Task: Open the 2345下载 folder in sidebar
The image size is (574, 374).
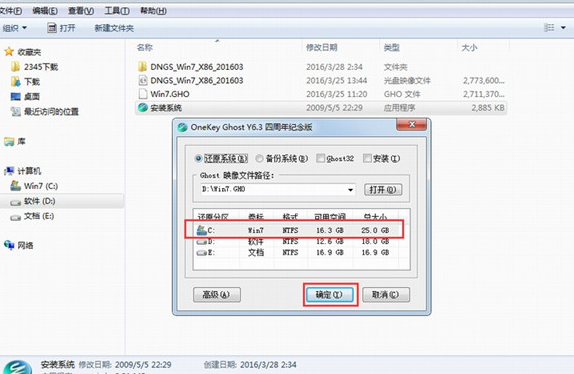Action: [35, 67]
